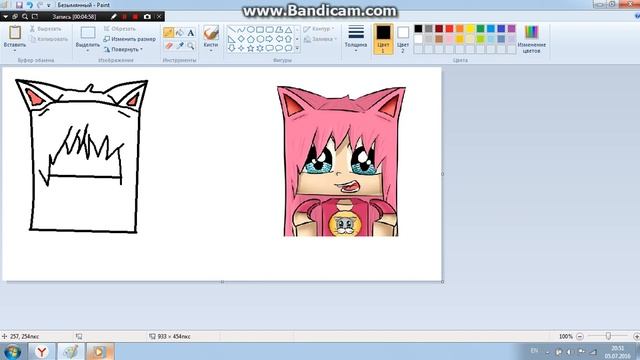Click the canvas bottom resize handle
Viewport: 640px width, 360px height.
pyautogui.click(x=222, y=282)
